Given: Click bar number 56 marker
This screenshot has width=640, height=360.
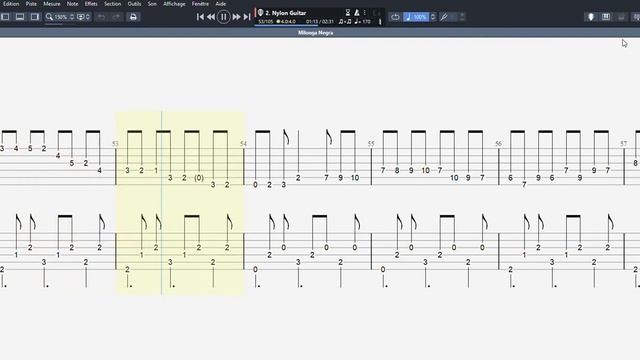Looking at the screenshot, I should coord(498,144).
